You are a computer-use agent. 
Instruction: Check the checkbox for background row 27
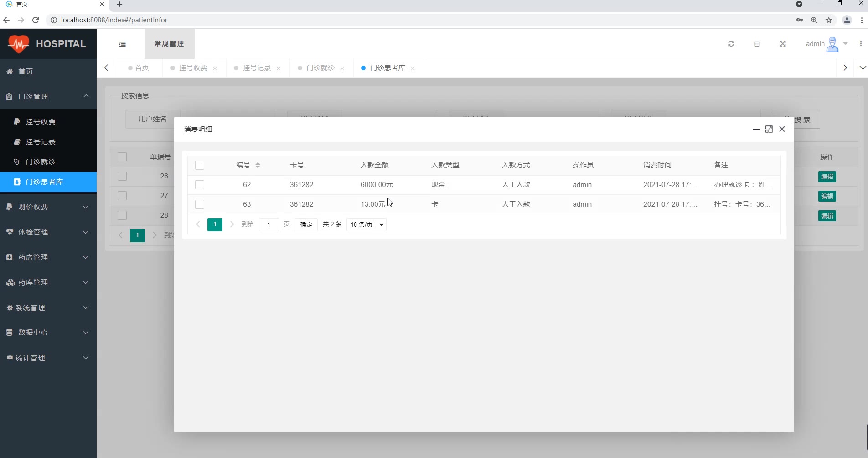coord(122,196)
